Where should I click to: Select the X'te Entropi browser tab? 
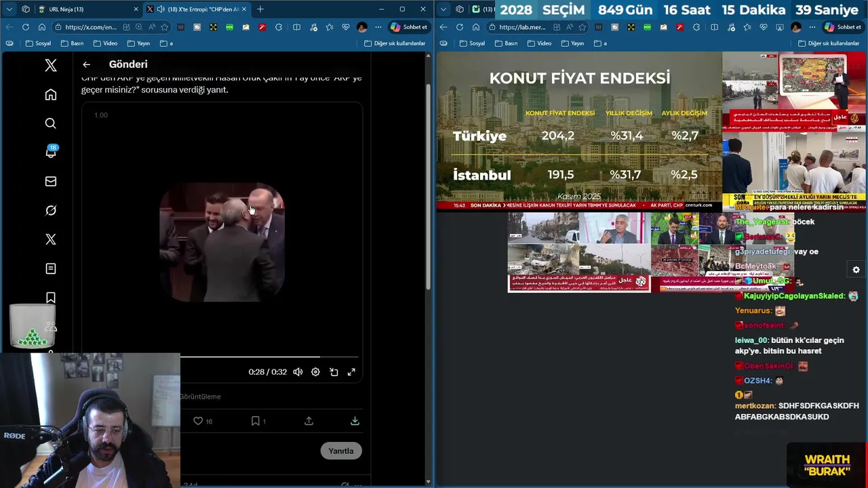click(197, 9)
